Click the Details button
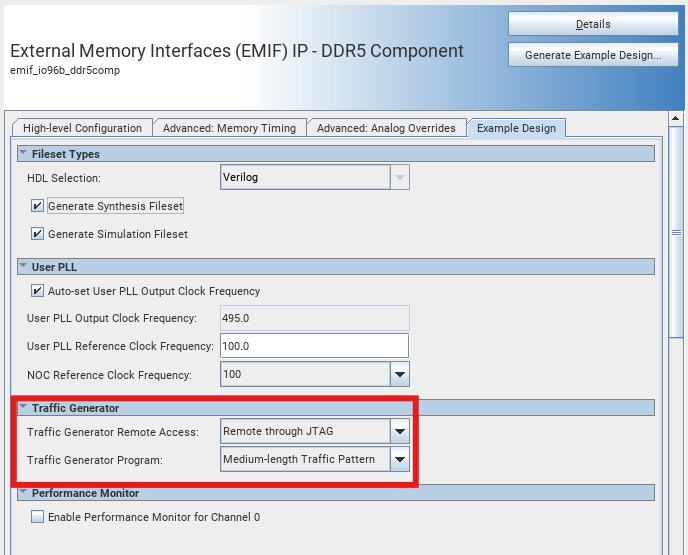The width and height of the screenshot is (688, 555). point(593,24)
